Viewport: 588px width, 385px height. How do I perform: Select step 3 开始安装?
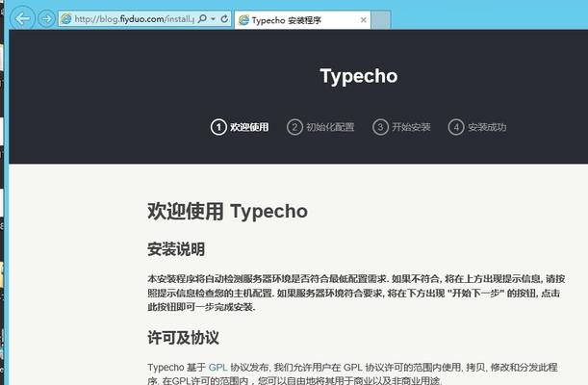(x=401, y=127)
